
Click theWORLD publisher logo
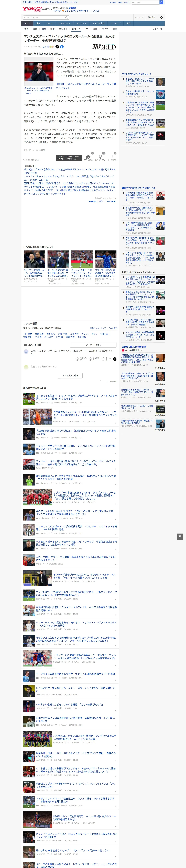click(104, 47)
